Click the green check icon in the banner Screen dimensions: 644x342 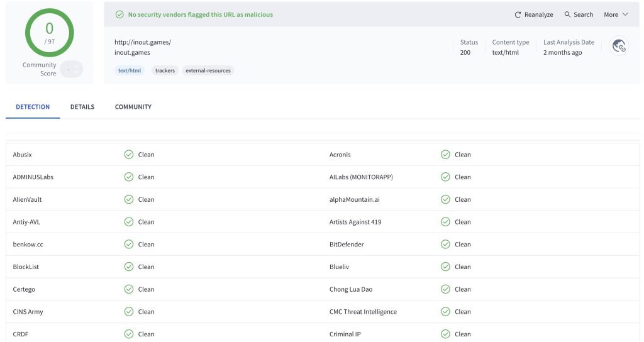point(119,14)
